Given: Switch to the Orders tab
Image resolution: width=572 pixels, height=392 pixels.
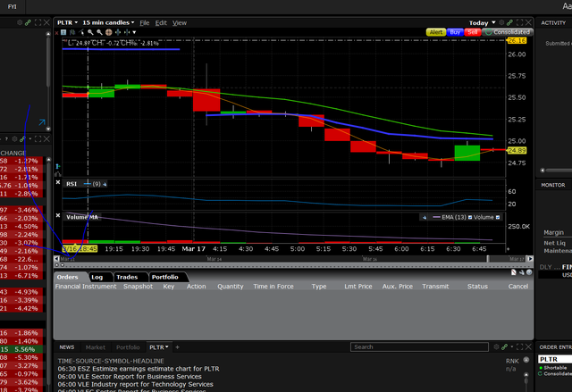Looking at the screenshot, I should (x=68, y=277).
